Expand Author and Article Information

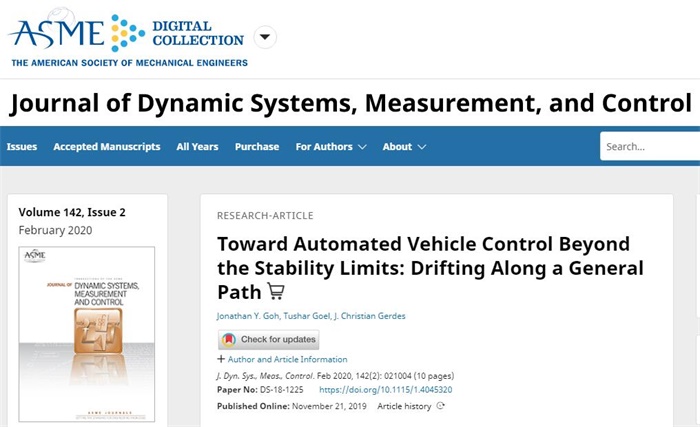(x=282, y=359)
